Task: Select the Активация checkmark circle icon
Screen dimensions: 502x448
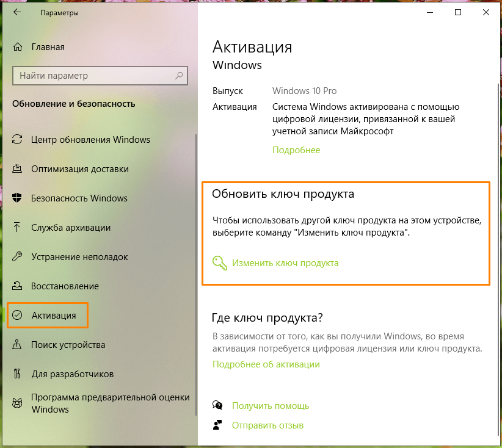Action: [x=17, y=315]
